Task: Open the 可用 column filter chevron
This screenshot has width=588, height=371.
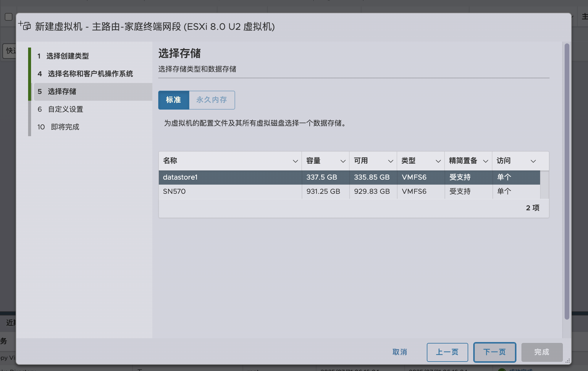Action: [x=391, y=161]
